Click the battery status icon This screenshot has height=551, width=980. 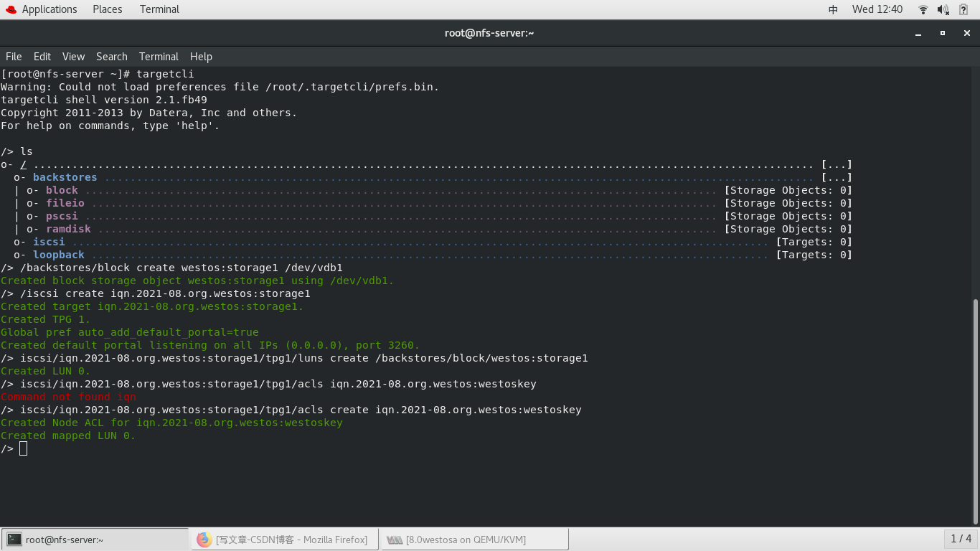click(x=963, y=9)
